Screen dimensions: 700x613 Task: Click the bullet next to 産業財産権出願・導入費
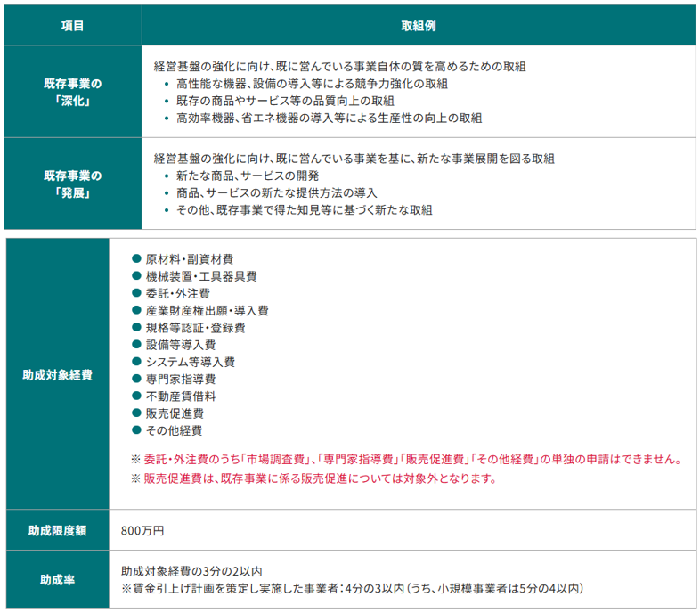click(x=136, y=310)
